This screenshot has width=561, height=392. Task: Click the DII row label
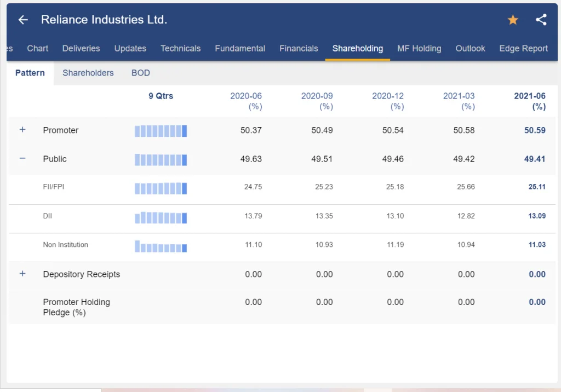tap(48, 216)
